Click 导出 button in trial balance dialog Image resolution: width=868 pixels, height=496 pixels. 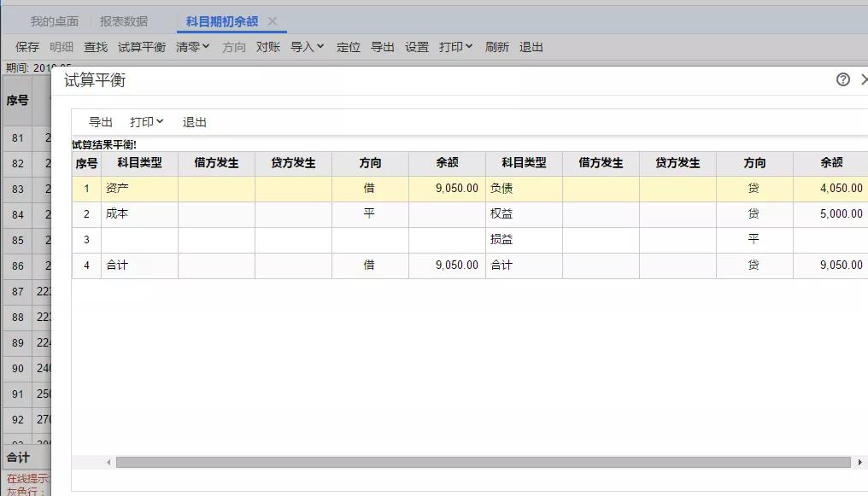(x=101, y=122)
